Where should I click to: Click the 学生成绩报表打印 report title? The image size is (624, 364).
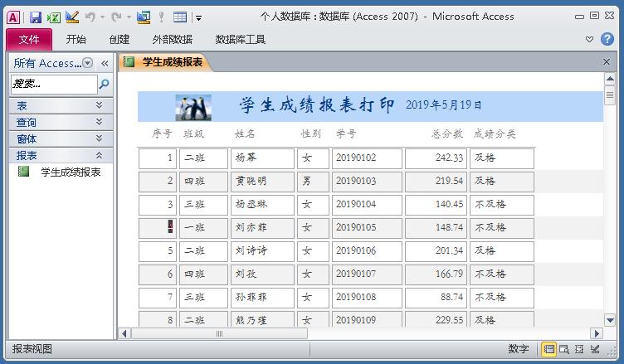tap(317, 105)
